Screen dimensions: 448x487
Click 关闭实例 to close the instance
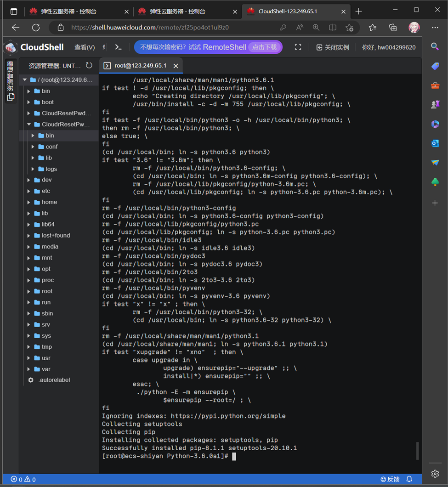(333, 47)
